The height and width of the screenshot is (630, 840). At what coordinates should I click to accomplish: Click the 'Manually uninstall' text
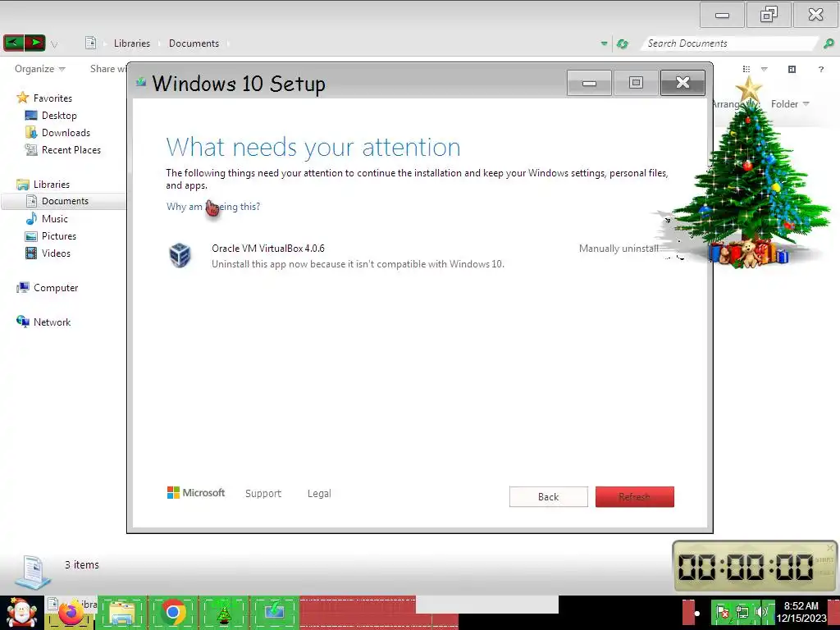619,249
